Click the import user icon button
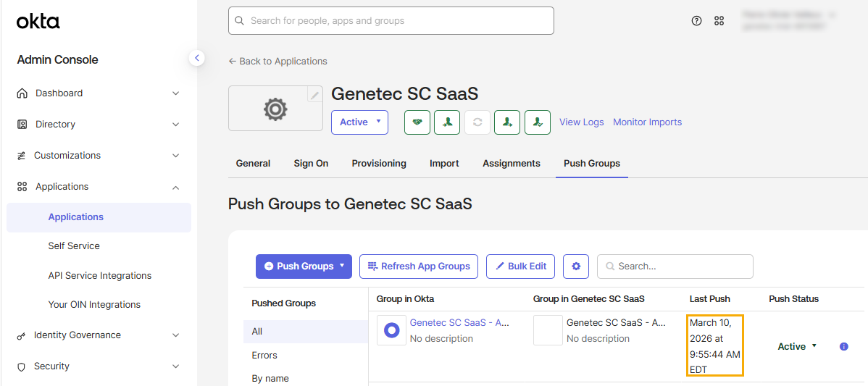The height and width of the screenshot is (386, 868). [x=447, y=122]
